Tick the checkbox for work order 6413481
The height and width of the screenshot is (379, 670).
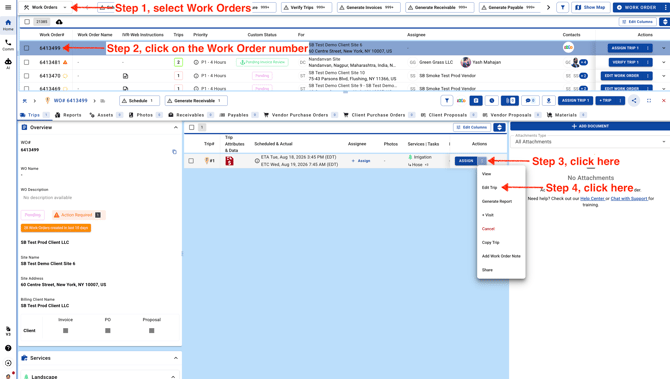click(26, 62)
